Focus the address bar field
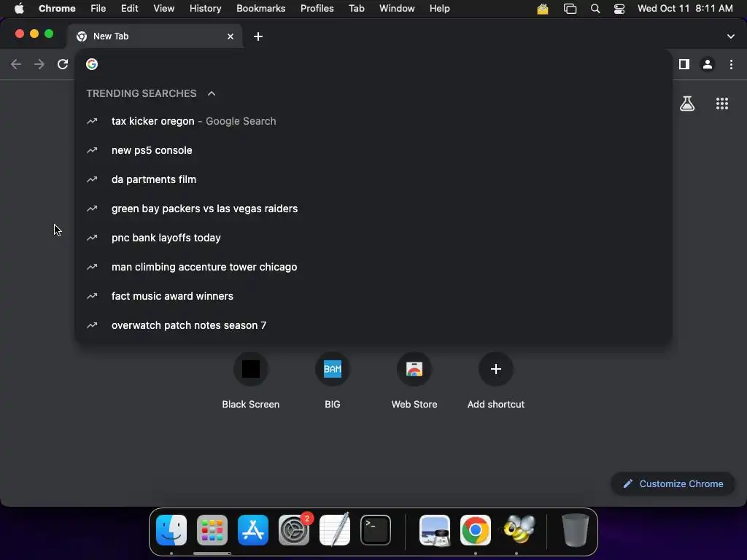 pyautogui.click(x=373, y=64)
